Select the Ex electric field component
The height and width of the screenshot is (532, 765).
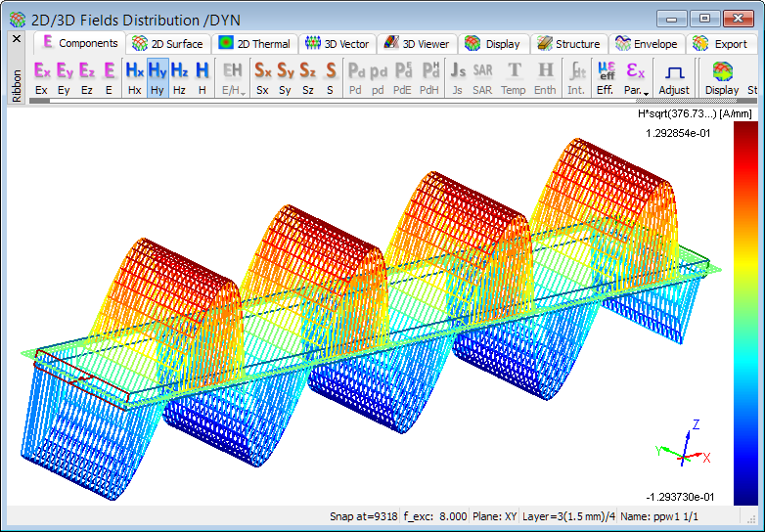point(41,77)
